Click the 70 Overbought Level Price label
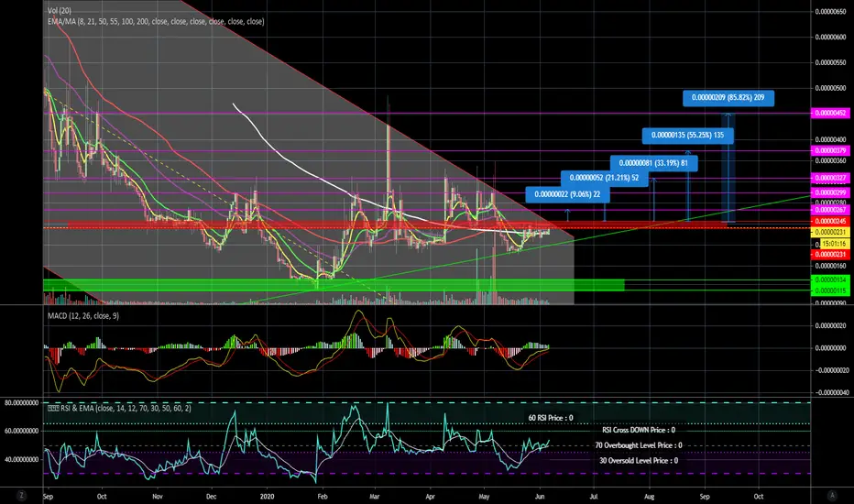The image size is (854, 504). [639, 445]
